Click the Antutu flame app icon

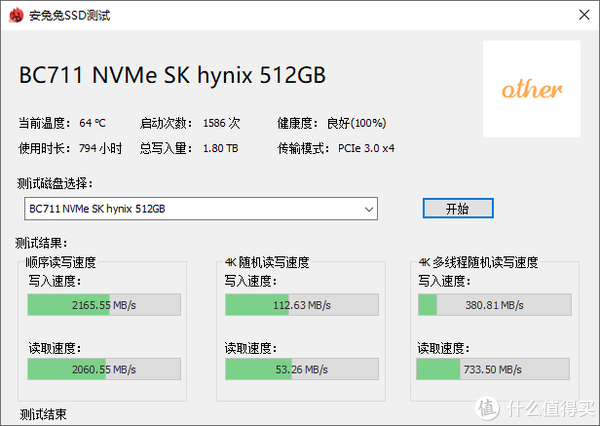pos(16,15)
